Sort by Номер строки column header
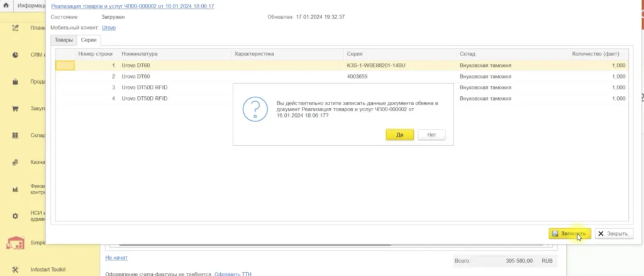Image resolution: width=644 pixels, height=276 pixels. [x=96, y=54]
